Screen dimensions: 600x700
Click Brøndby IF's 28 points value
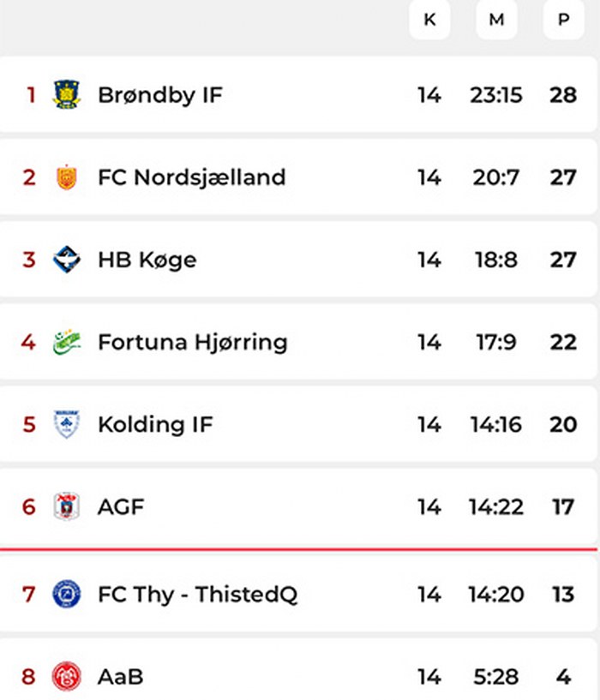563,94
